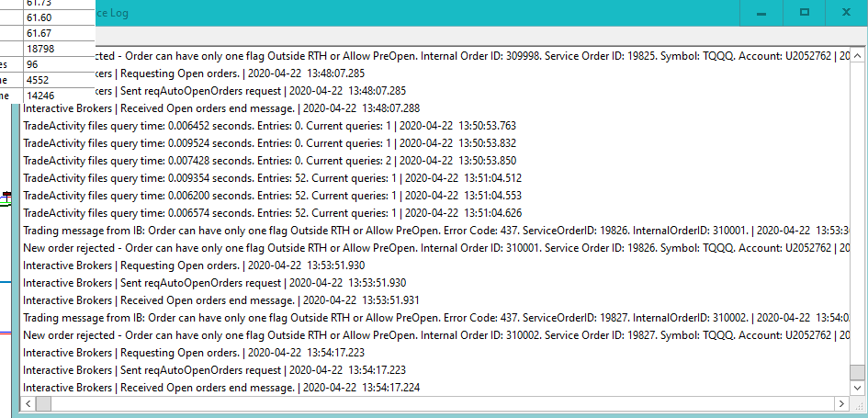The width and height of the screenshot is (868, 418).
Task: Click the 14246 value cell
Action: tap(59, 96)
